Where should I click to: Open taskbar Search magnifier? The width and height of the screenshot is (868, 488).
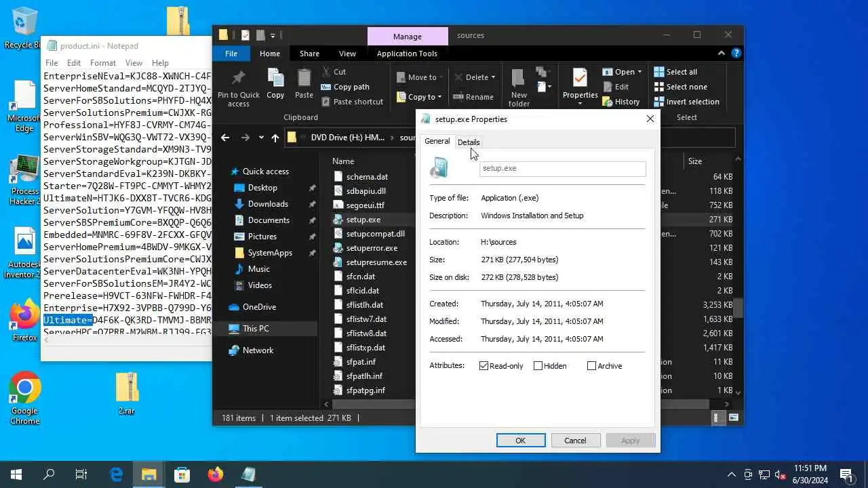click(49, 474)
